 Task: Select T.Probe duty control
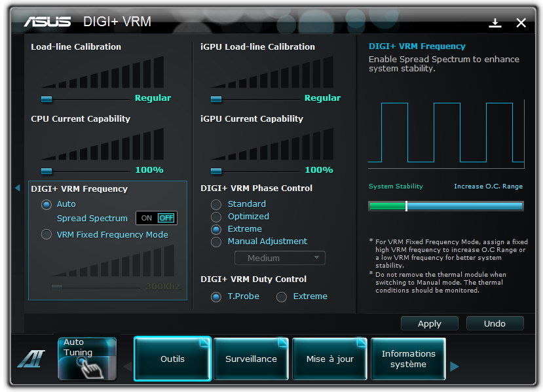click(216, 297)
